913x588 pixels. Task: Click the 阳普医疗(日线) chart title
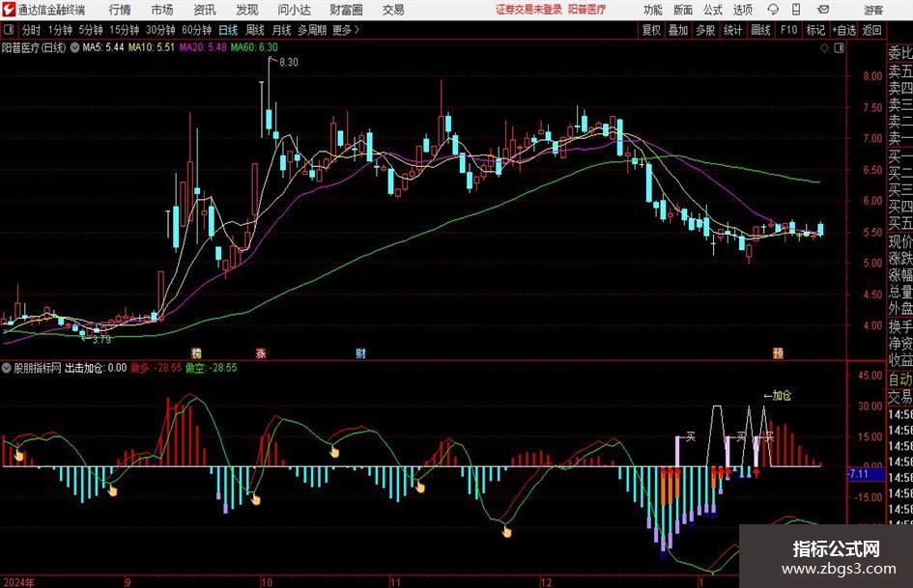click(x=34, y=47)
